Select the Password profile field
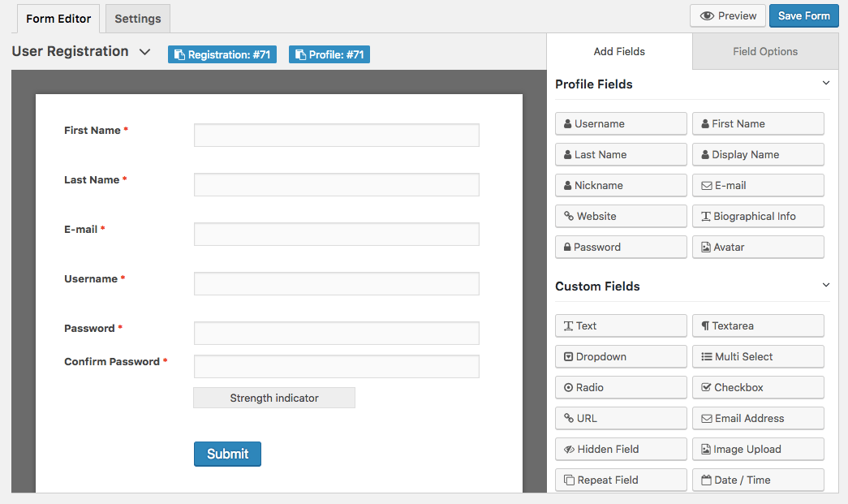Viewport: 848px width, 504px height. pos(620,247)
